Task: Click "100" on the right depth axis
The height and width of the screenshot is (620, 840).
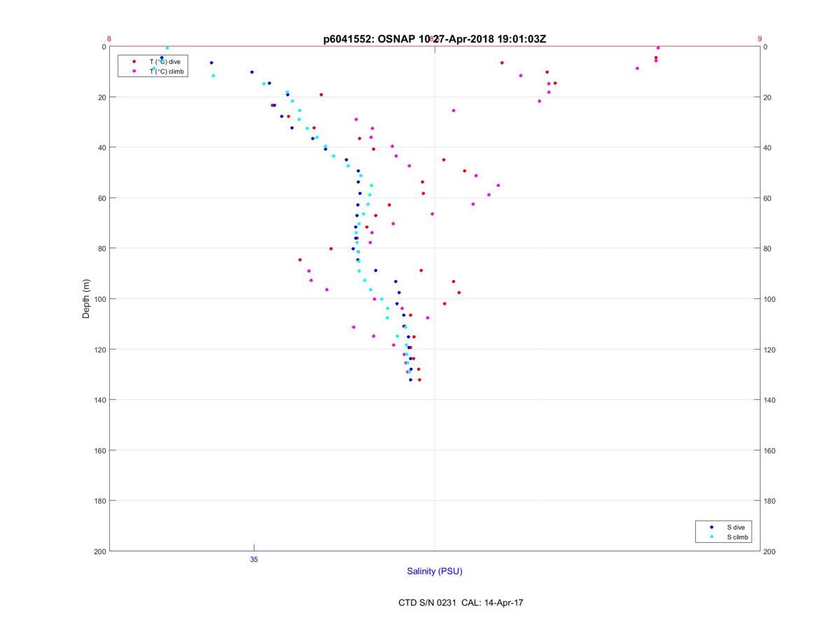Action: tap(770, 299)
